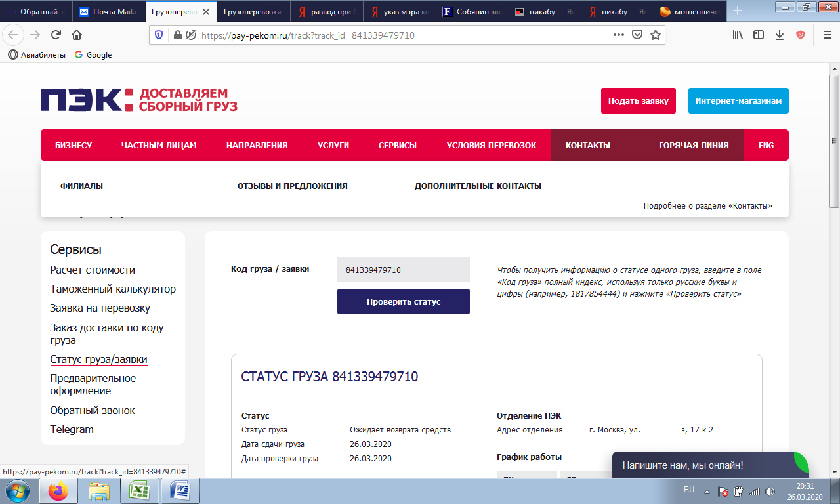Save page to Pocket icon
The width and height of the screenshot is (840, 504).
[x=637, y=35]
